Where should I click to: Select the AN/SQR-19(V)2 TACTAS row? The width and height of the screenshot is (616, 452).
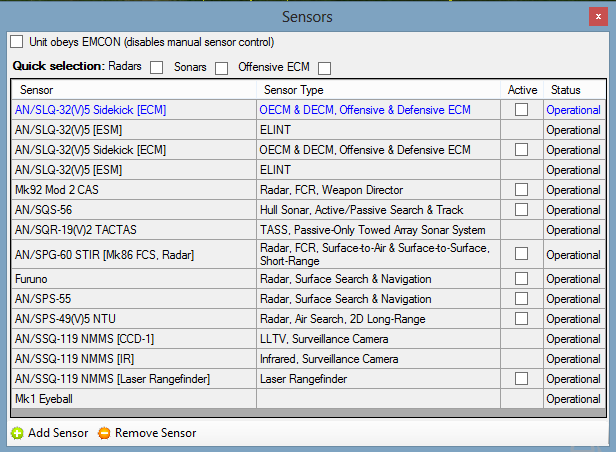click(308, 230)
